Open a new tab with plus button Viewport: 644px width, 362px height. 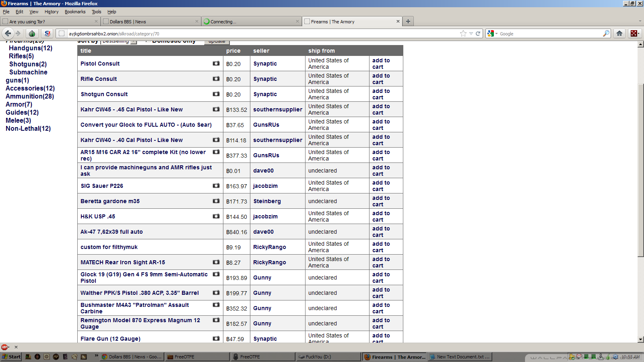pyautogui.click(x=408, y=21)
